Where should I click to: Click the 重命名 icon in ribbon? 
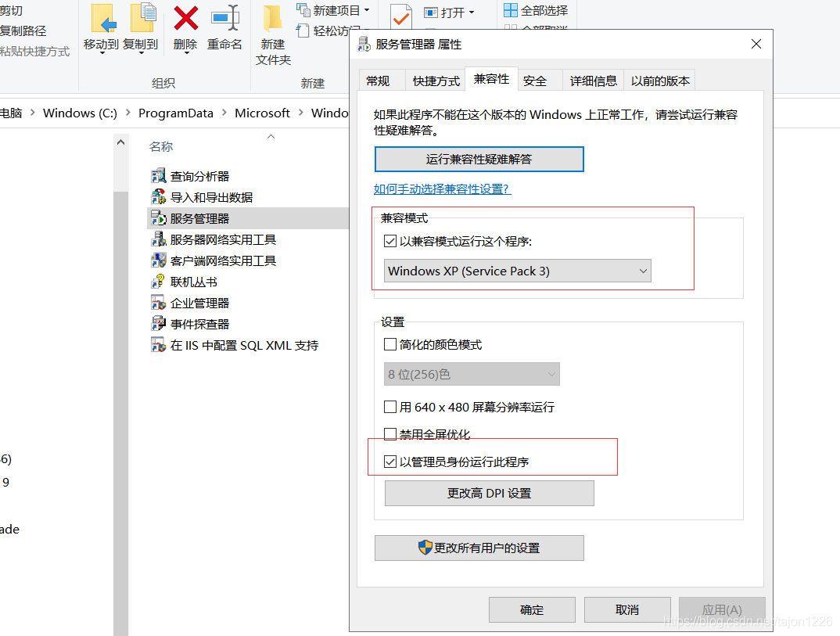click(x=225, y=18)
